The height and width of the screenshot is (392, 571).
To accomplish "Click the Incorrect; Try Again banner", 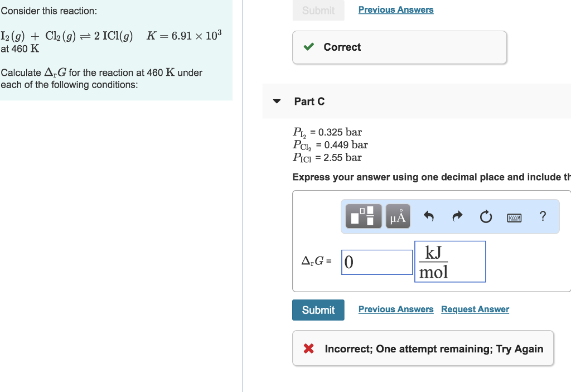I will coord(423,349).
